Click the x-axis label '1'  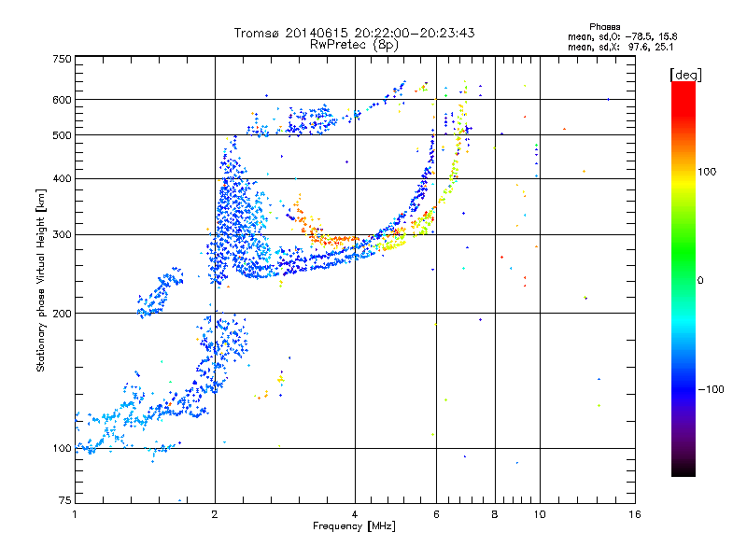pos(75,514)
